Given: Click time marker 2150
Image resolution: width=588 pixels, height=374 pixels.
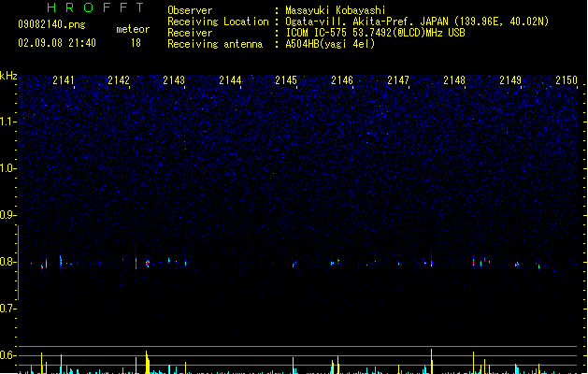Looking at the screenshot, I should (x=566, y=80).
